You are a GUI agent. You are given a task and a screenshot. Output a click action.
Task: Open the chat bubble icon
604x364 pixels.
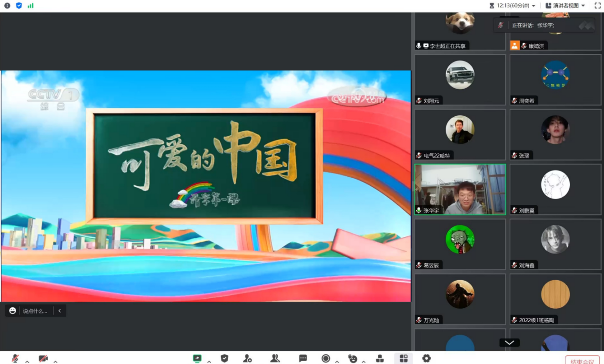point(303,358)
